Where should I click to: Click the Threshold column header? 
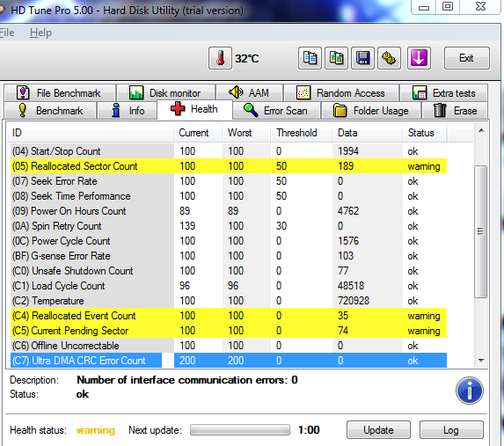click(x=301, y=133)
